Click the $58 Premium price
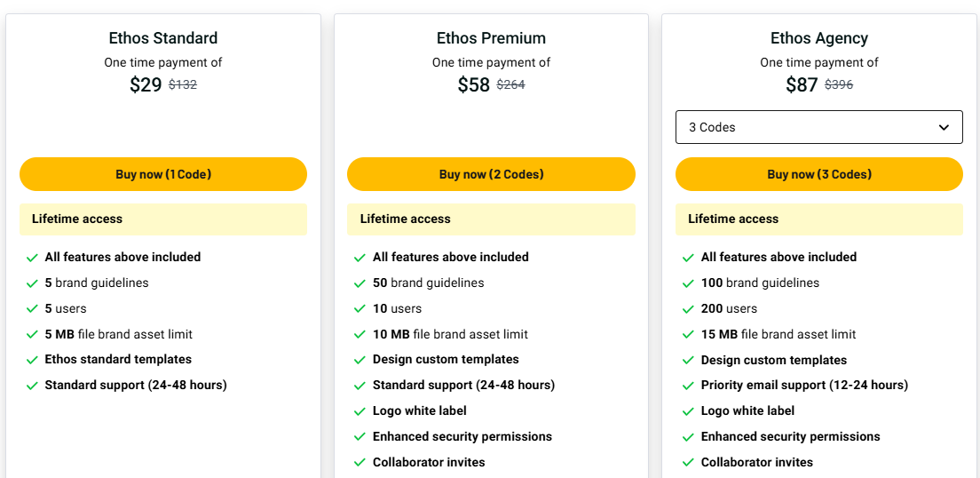This screenshot has width=980, height=478. [x=474, y=85]
